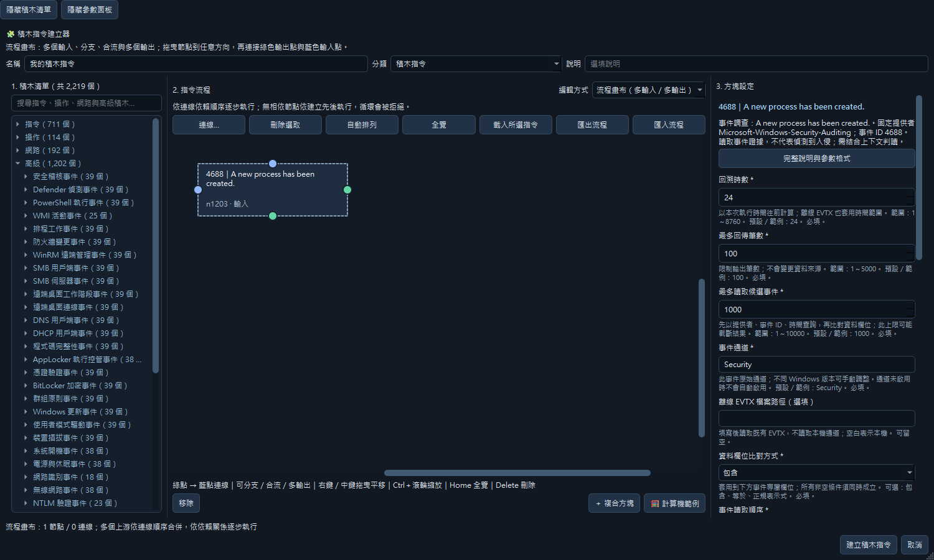Select Windows 更新事件 tree item

(x=80, y=412)
